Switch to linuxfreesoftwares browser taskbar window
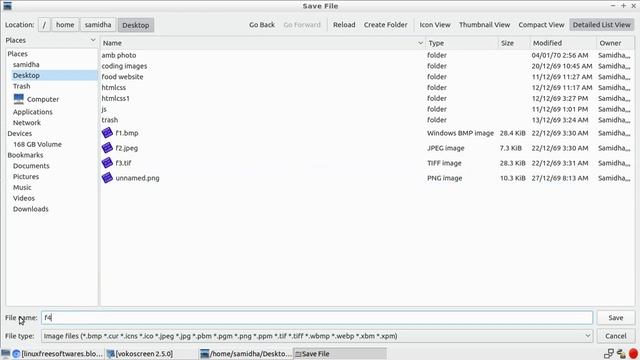 [x=58, y=353]
